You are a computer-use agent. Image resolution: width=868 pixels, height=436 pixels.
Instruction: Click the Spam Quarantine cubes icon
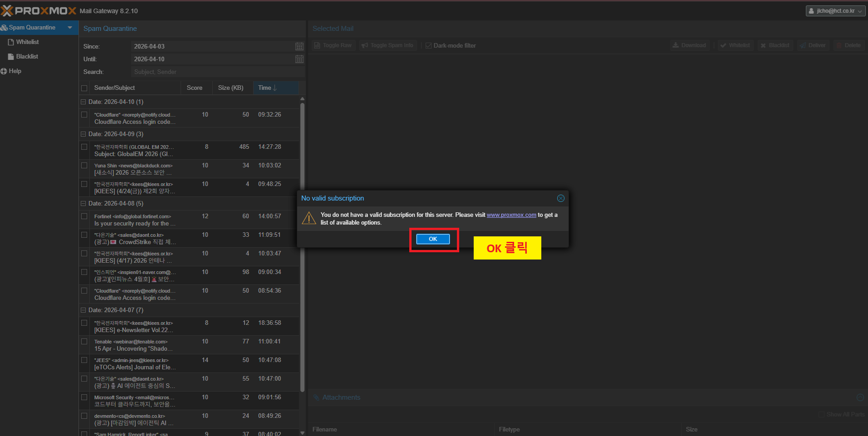pos(4,28)
